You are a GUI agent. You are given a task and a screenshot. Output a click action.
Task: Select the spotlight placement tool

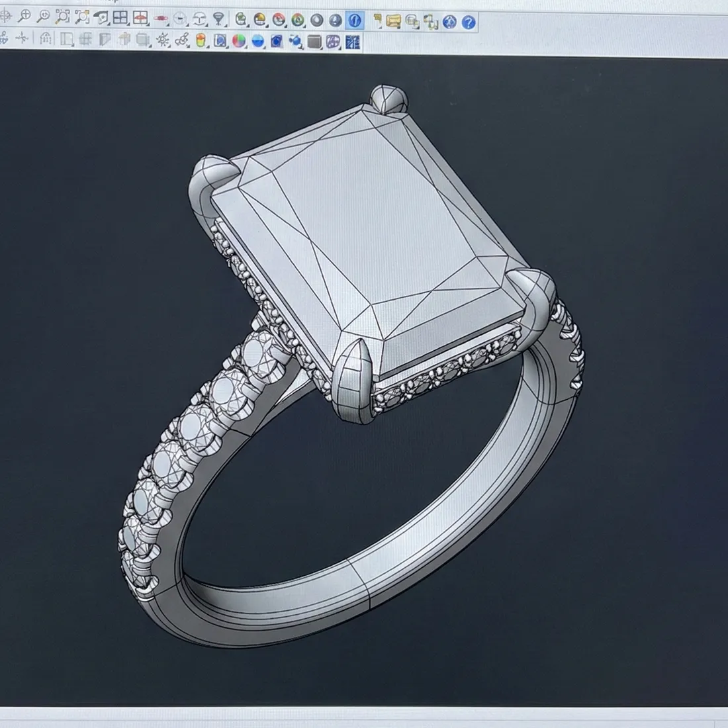(x=219, y=17)
